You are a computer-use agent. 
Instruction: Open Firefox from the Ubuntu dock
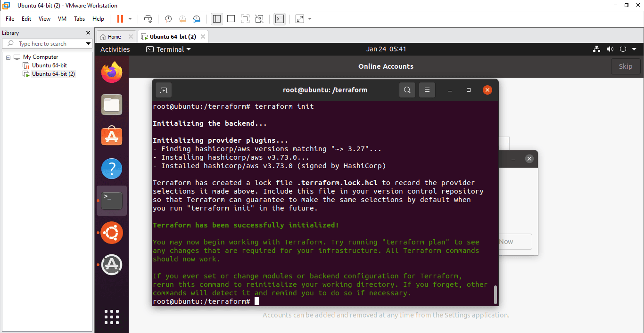pos(112,72)
